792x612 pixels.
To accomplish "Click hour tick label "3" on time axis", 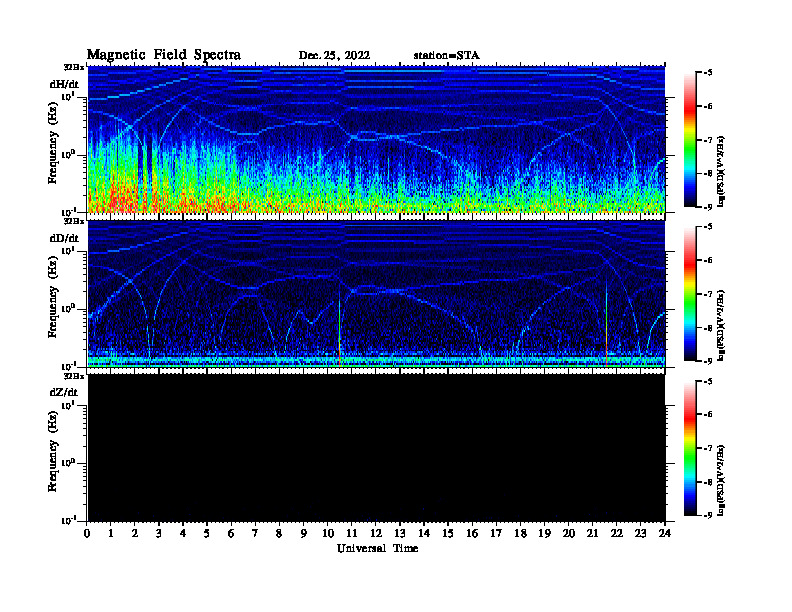I will (x=159, y=534).
